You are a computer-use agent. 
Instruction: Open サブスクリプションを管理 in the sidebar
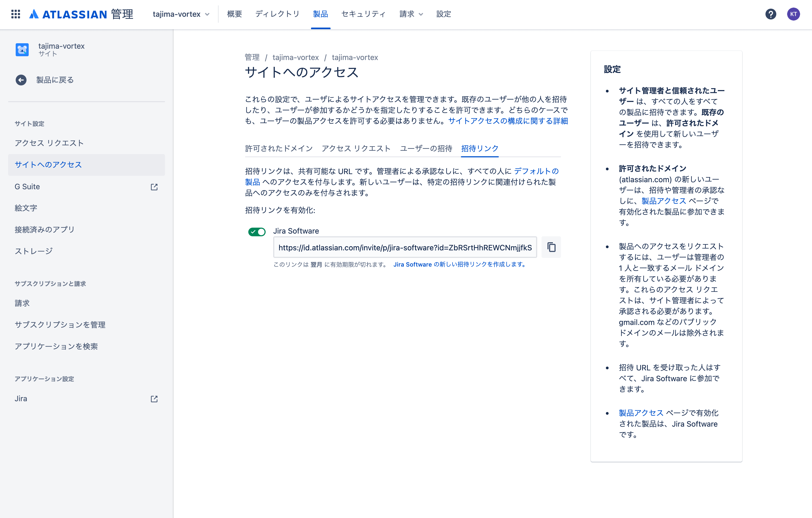pyautogui.click(x=86, y=324)
